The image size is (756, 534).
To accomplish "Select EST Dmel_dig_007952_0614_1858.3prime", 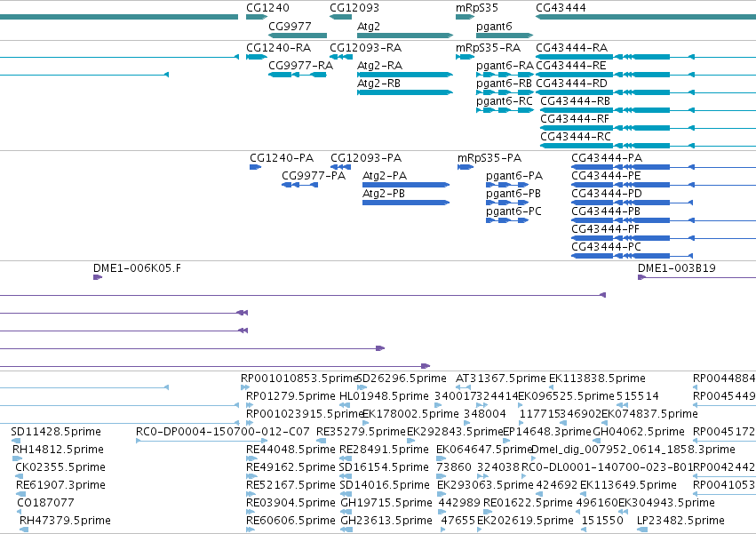I will point(633,450).
